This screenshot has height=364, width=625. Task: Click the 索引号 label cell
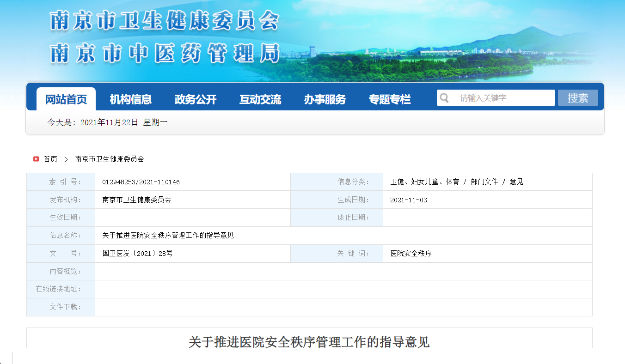coord(61,182)
